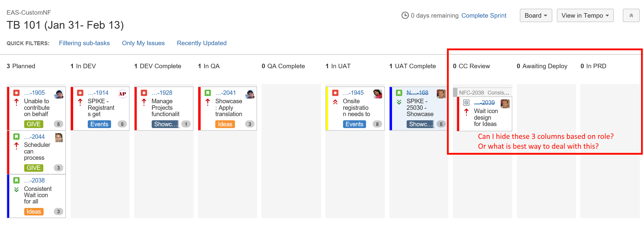Image resolution: width=644 pixels, height=225 pixels.
Task: Toggle Only My Issues quick filter
Action: click(143, 43)
